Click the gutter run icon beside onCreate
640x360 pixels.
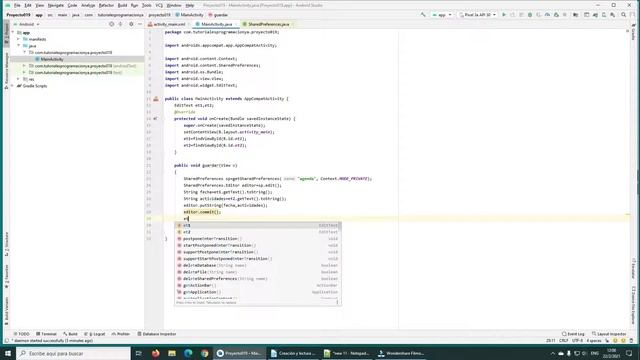(x=156, y=118)
